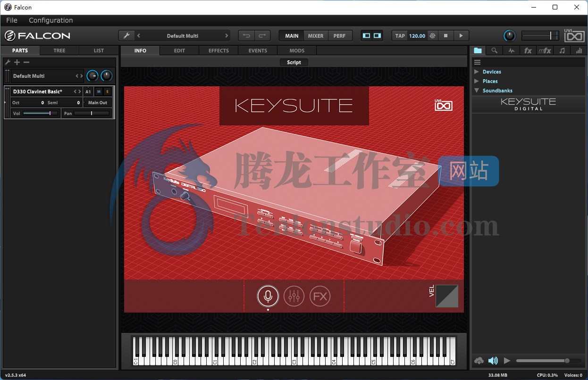Viewport: 588px width, 380px height.
Task: Collapse the Soundbanks section
Action: coord(477,91)
